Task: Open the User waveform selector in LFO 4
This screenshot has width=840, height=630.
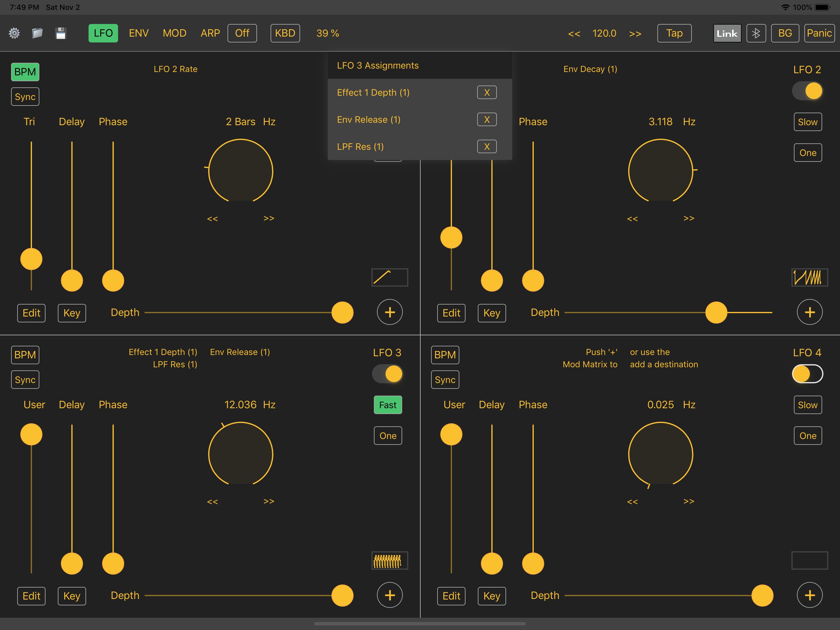Action: (x=454, y=405)
